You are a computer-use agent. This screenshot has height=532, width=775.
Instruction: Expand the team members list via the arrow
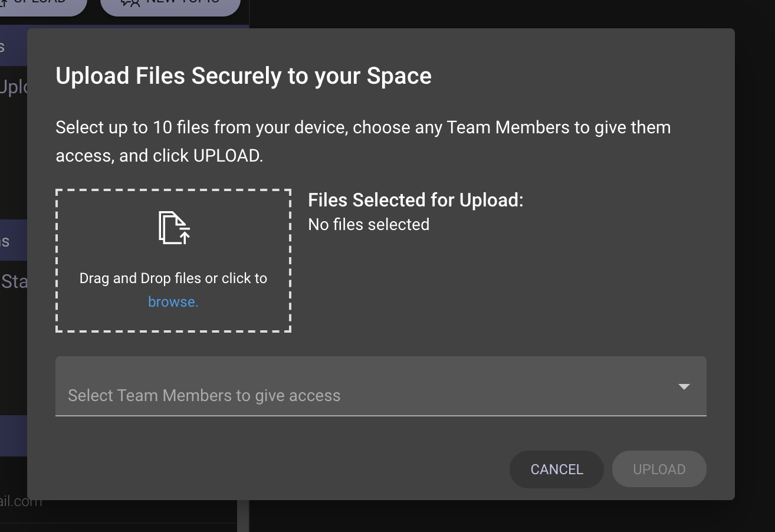click(x=684, y=387)
